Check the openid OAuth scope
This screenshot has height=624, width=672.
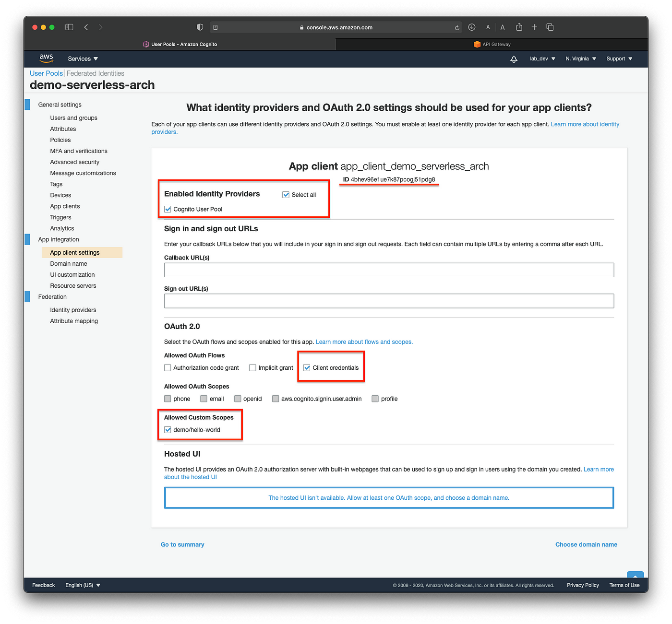coord(238,399)
